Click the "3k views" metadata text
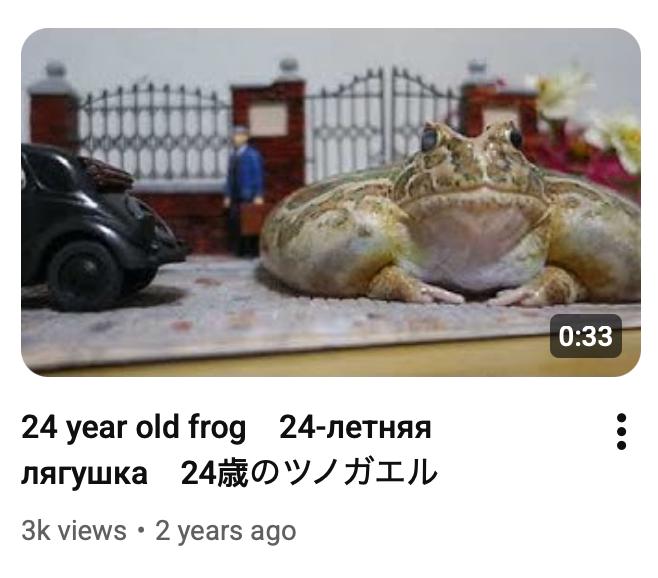The image size is (658, 578). tap(74, 531)
